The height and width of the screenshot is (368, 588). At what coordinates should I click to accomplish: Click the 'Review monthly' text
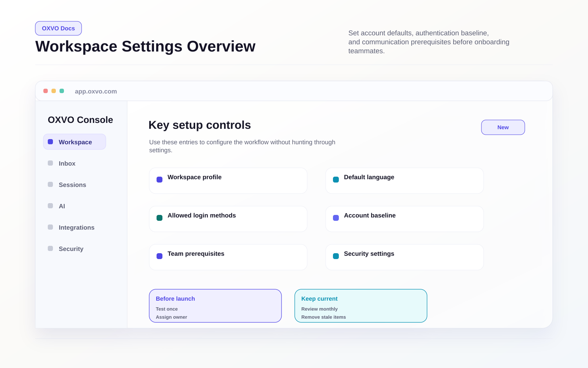(319, 309)
